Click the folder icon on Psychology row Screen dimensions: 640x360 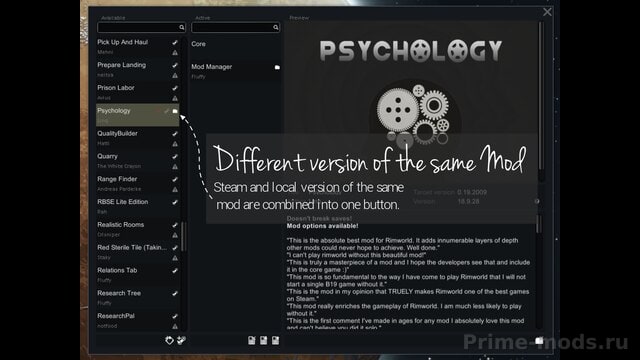[x=175, y=111]
